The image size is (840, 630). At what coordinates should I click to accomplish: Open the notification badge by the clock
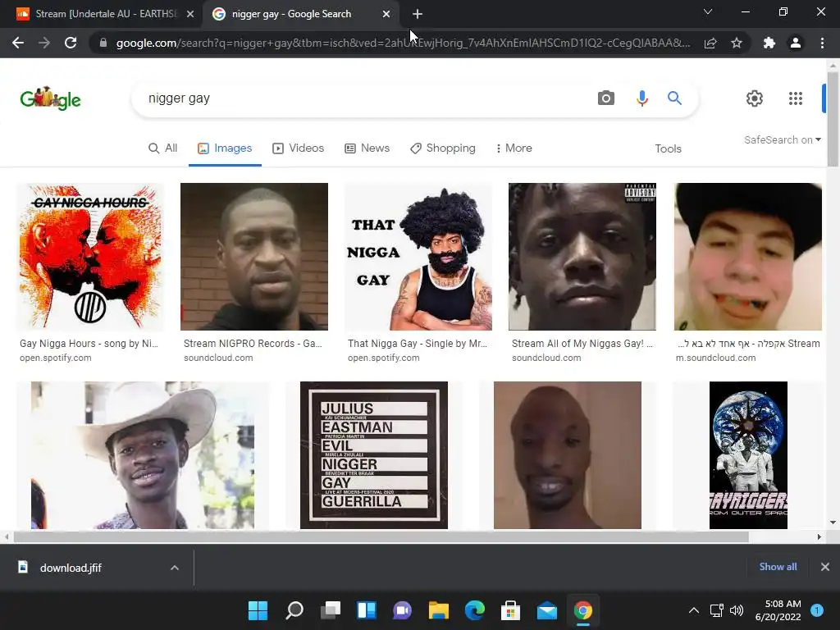817,609
